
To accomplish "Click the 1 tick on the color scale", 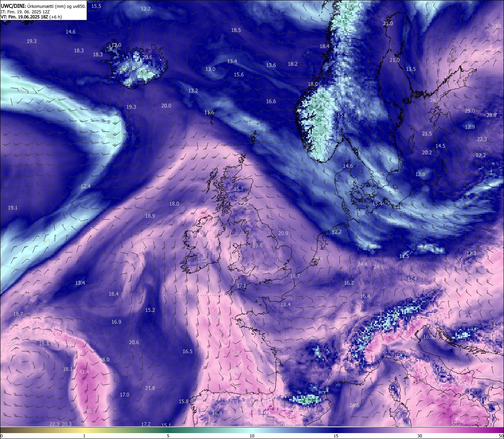I will point(84,435).
